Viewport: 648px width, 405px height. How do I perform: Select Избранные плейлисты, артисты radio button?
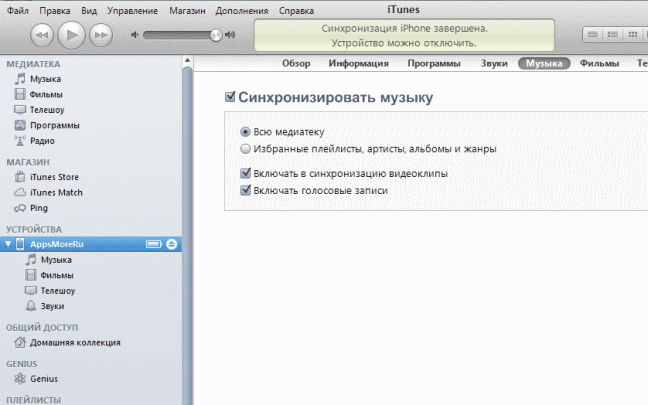point(245,148)
